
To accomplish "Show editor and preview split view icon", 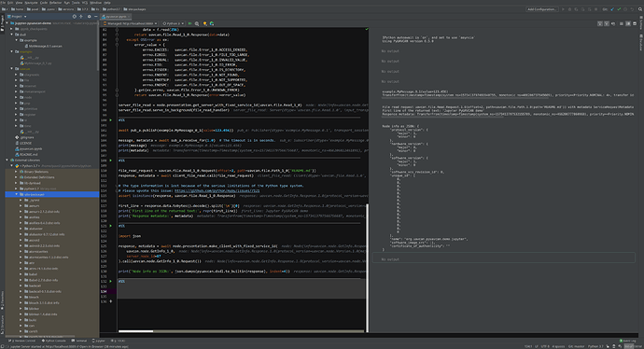I will coord(628,24).
